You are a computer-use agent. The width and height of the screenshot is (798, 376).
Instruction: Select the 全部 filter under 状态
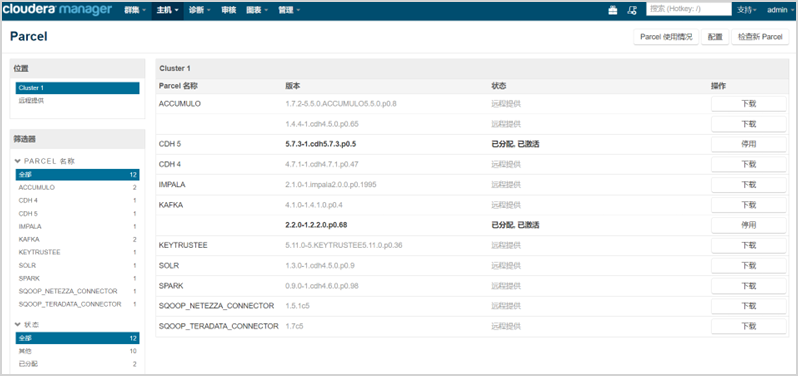pyautogui.click(x=77, y=338)
